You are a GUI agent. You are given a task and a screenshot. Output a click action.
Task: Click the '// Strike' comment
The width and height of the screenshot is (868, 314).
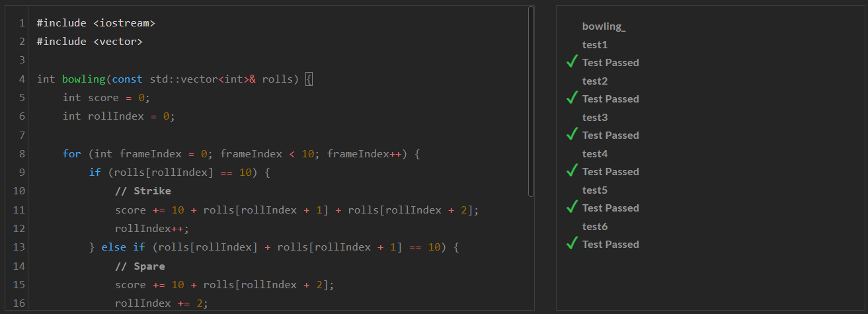(x=143, y=191)
